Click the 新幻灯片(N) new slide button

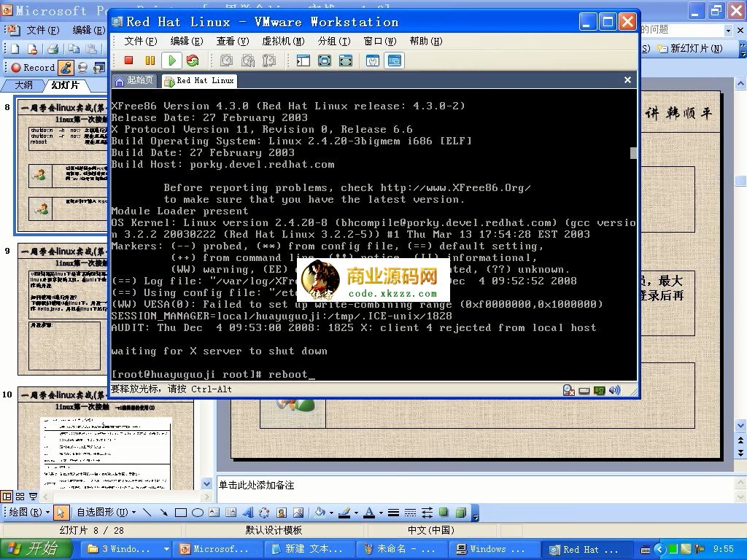(690, 48)
